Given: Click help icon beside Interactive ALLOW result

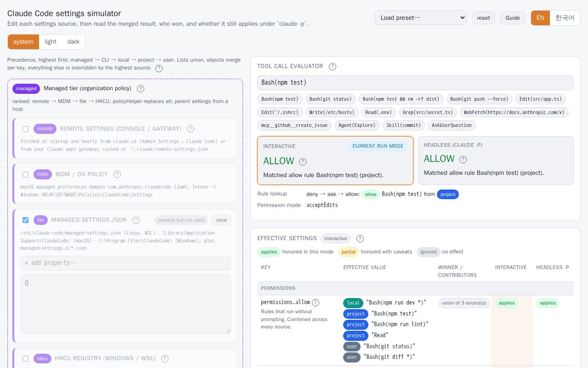Looking at the screenshot, I should click(303, 161).
